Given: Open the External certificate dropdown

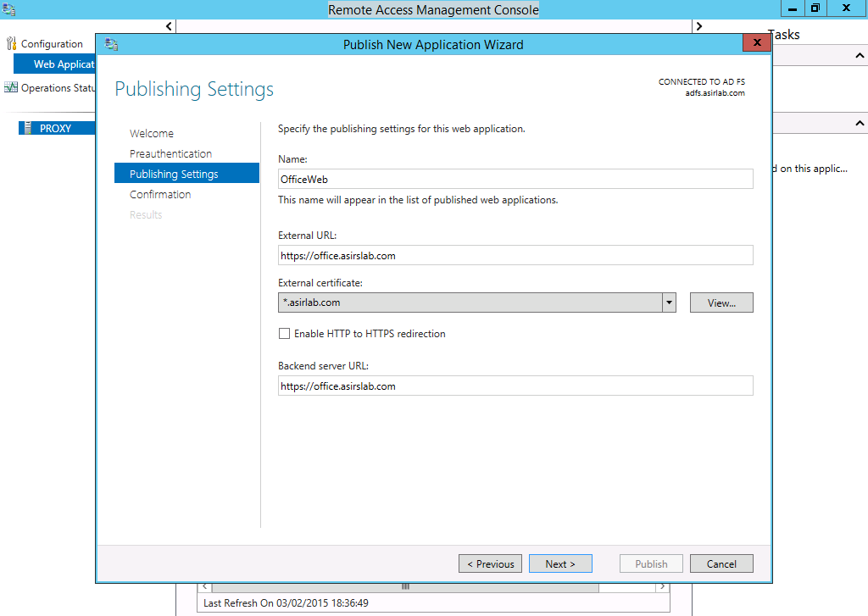Looking at the screenshot, I should pyautogui.click(x=670, y=302).
